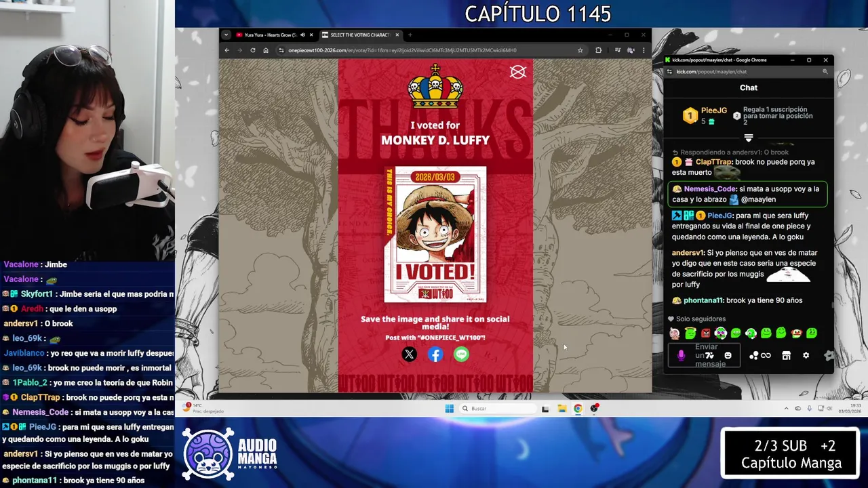Insert the first pink character emote
This screenshot has width=868, height=488.
(675, 333)
